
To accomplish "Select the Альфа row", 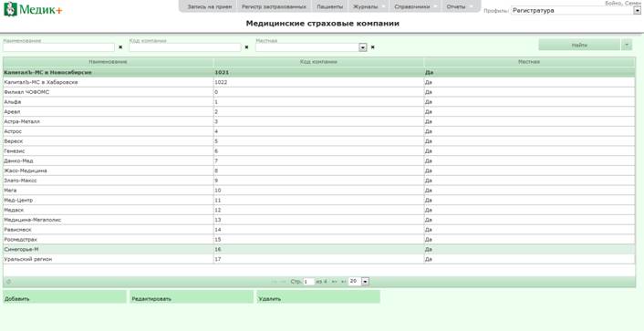I will pyautogui.click(x=318, y=102).
